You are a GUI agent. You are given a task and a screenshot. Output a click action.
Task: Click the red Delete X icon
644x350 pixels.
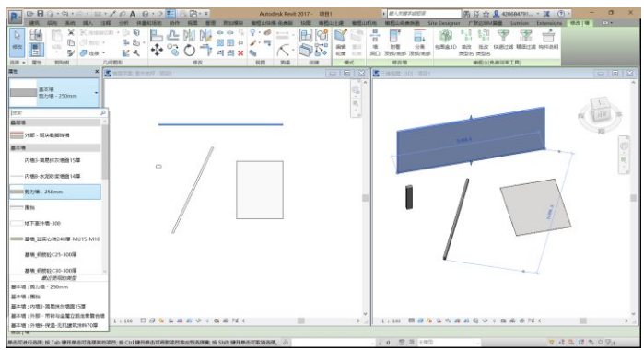point(240,53)
